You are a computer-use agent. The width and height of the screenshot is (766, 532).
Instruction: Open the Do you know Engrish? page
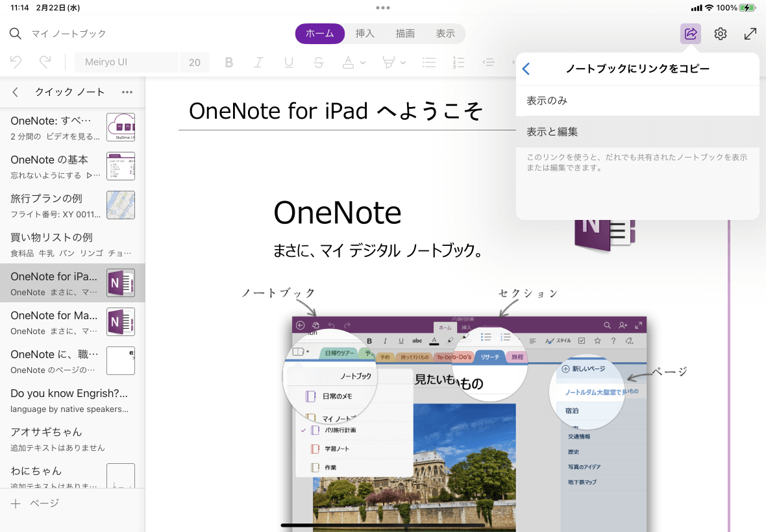[72, 400]
